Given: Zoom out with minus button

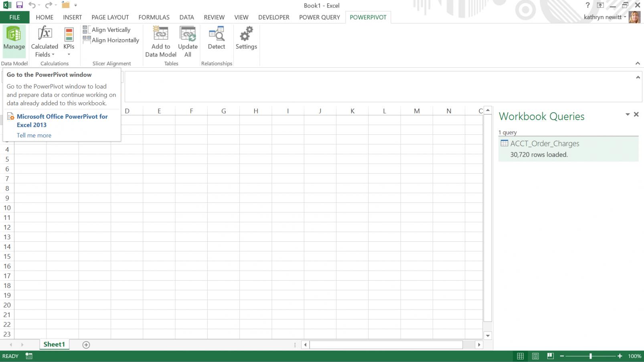Looking at the screenshot, I should coord(562,356).
